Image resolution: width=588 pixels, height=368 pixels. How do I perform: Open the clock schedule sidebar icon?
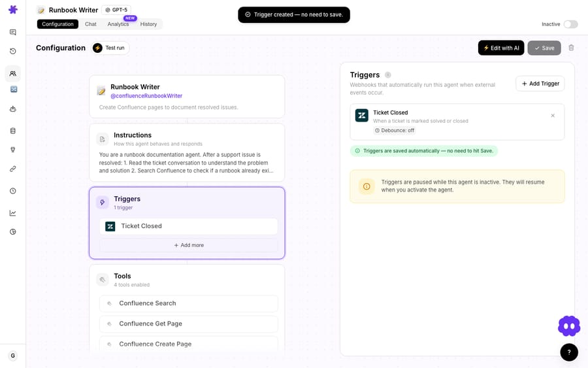point(13,191)
